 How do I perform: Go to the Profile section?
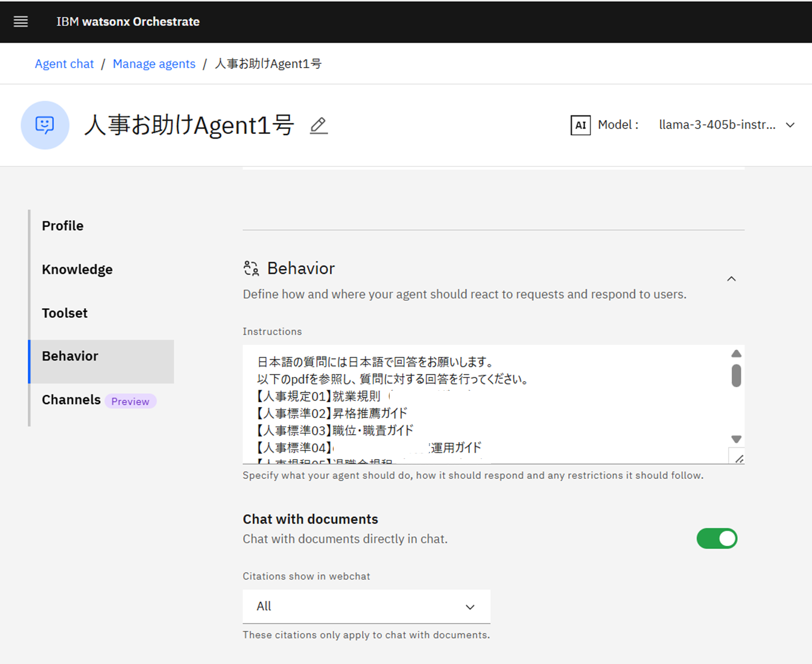pos(101,226)
